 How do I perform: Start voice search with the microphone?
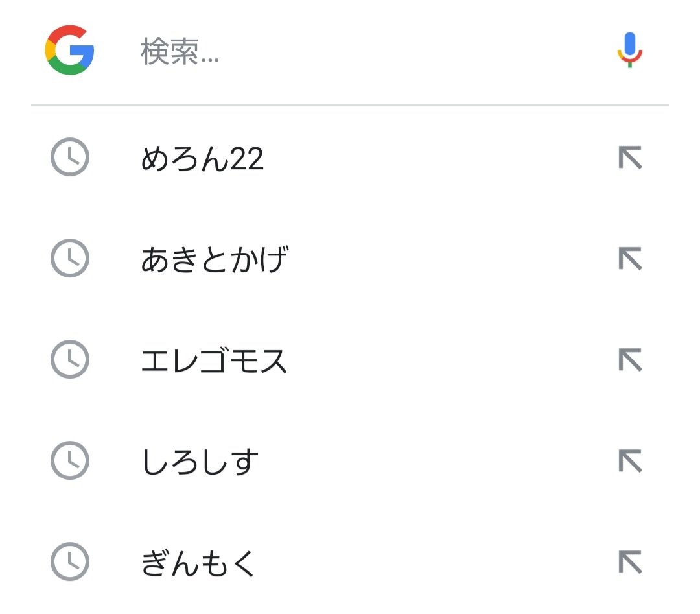coord(629,50)
